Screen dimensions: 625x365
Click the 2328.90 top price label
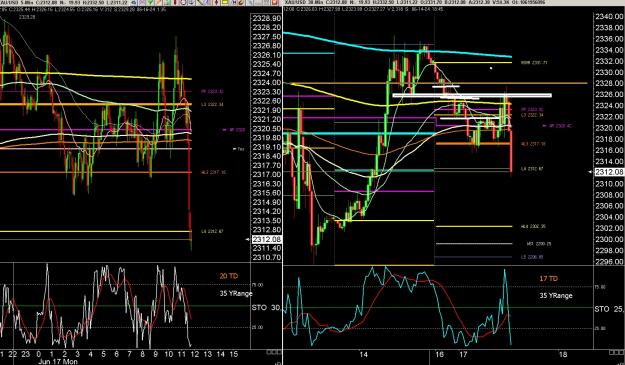click(267, 18)
